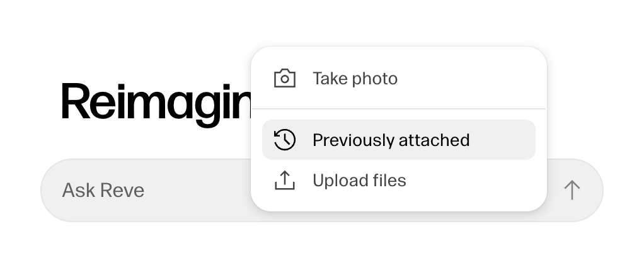
Task: Click the Upload files label text
Action: pos(359,181)
